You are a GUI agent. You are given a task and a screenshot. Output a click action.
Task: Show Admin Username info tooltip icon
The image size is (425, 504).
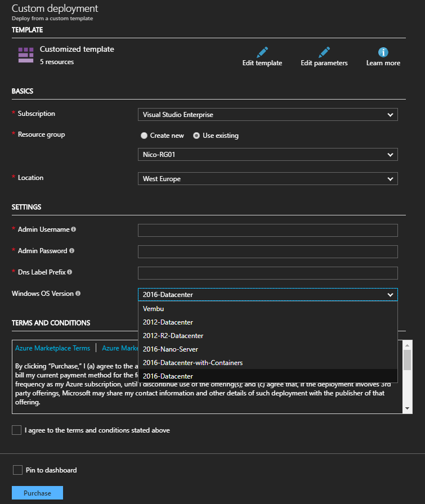[x=74, y=229]
